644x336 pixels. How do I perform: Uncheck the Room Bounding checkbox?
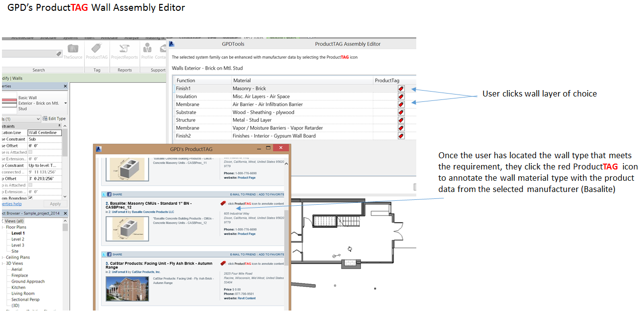pyautogui.click(x=30, y=198)
